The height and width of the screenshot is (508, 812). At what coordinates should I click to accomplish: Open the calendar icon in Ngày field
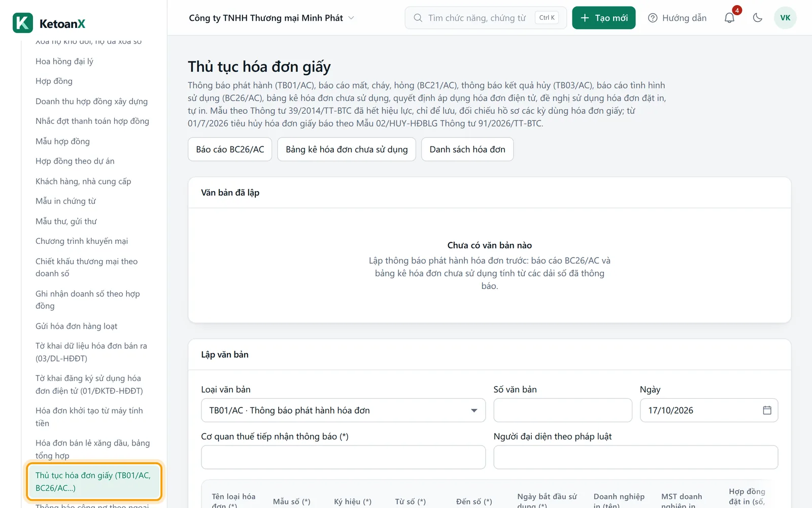[767, 410]
